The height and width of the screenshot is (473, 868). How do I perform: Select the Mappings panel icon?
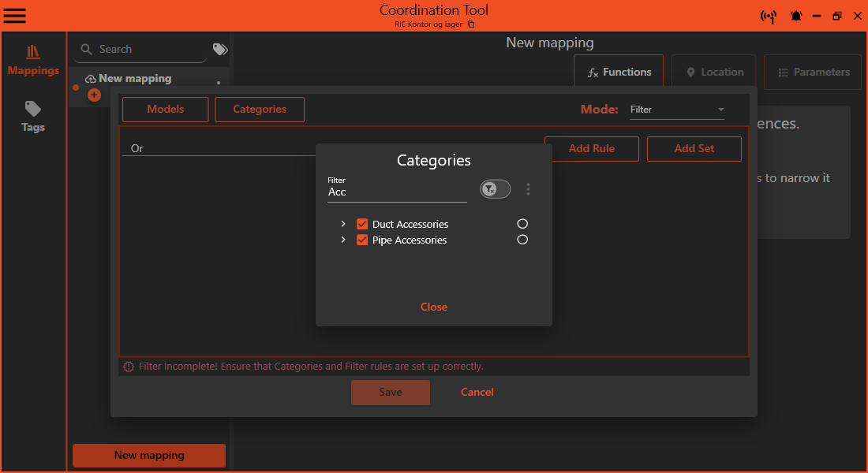click(x=32, y=59)
